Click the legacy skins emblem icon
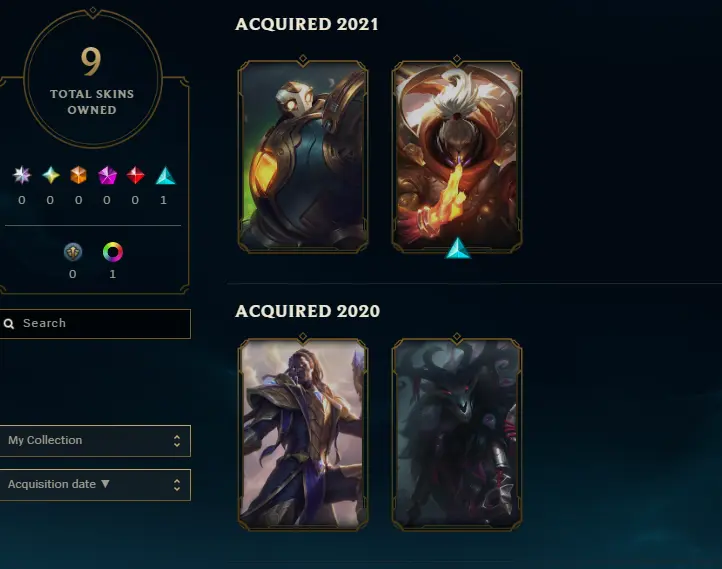The width and height of the screenshot is (722, 569). (73, 252)
